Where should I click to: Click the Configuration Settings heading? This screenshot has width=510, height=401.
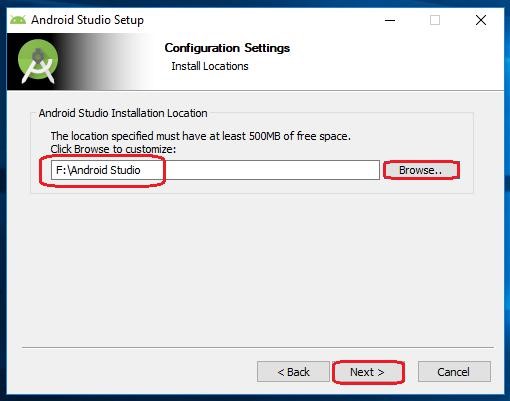coord(227,48)
